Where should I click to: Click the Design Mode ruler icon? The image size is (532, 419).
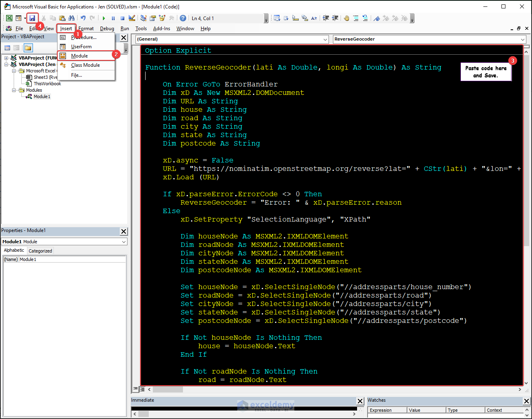pyautogui.click(x=132, y=18)
